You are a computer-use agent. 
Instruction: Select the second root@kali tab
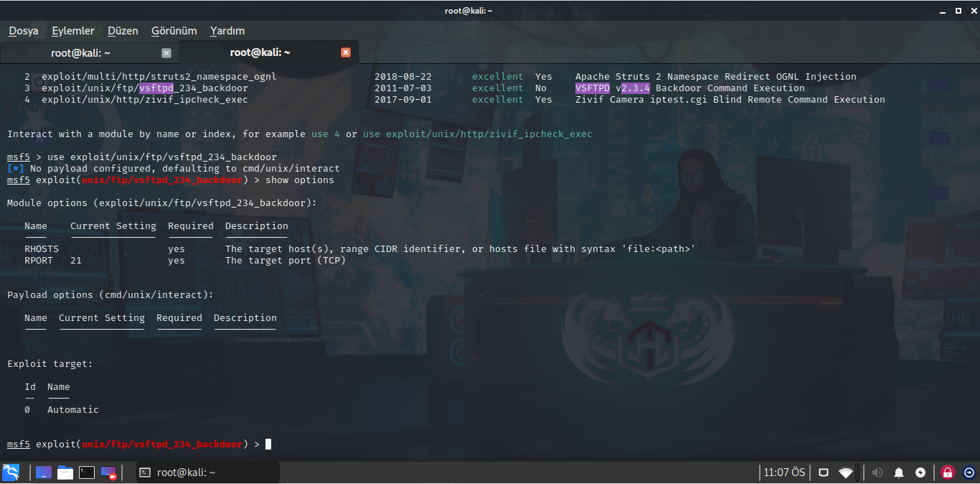(x=268, y=52)
